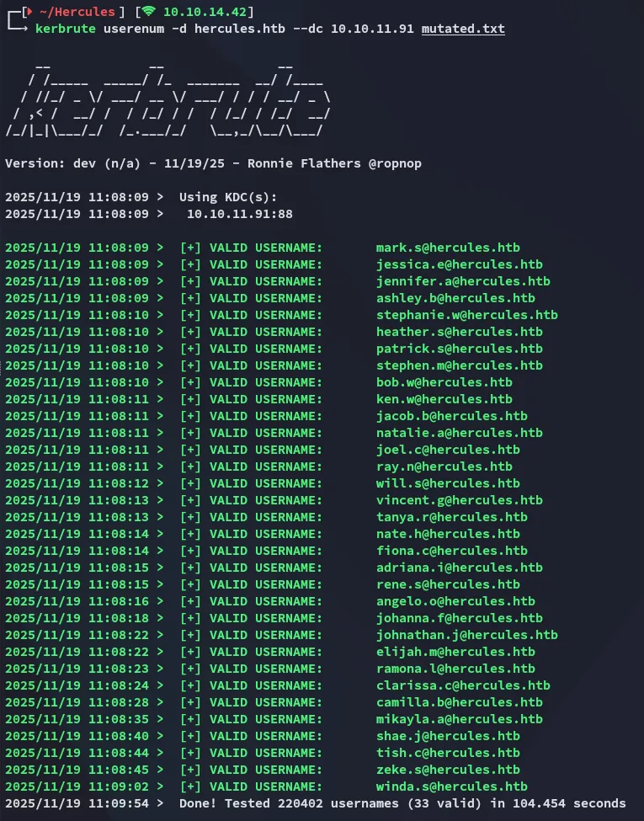Click the 'Using KDC(s):' log line
Viewport: 644px width, 821px height.
point(228,197)
